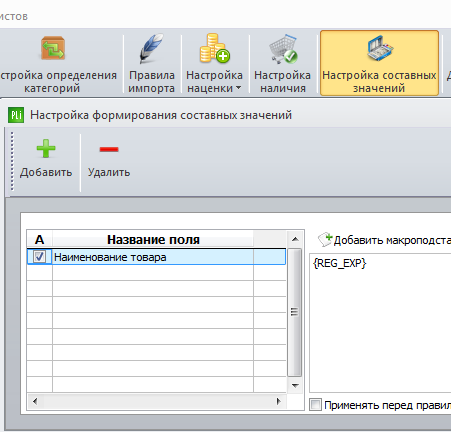The image size is (451, 432).
Task: Click the red minus Удалить icon
Action: (109, 149)
